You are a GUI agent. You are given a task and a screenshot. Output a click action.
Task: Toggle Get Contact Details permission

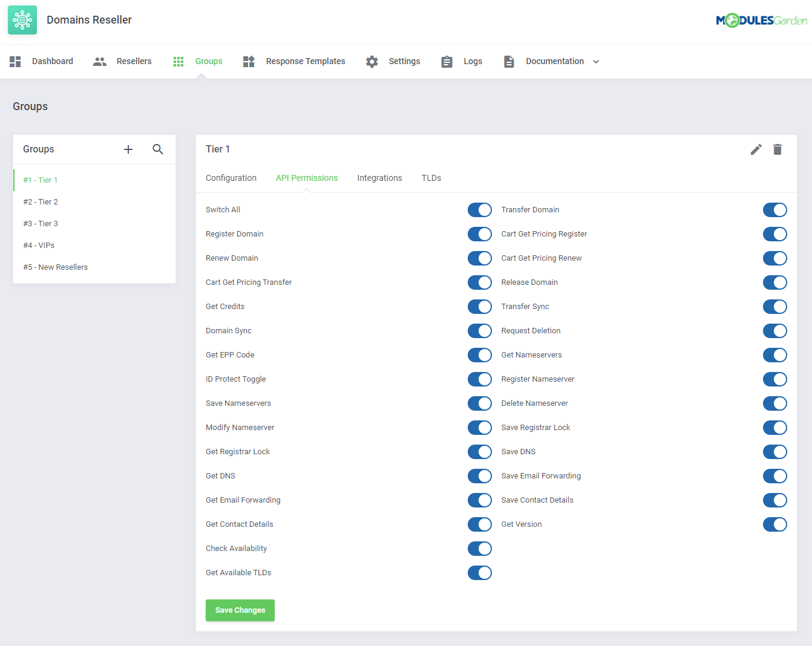tap(480, 524)
